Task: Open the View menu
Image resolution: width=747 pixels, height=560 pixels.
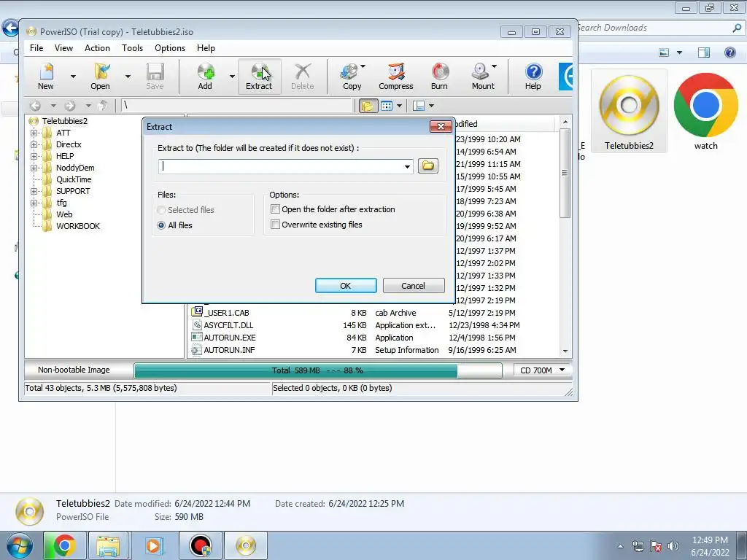Action: (x=64, y=48)
